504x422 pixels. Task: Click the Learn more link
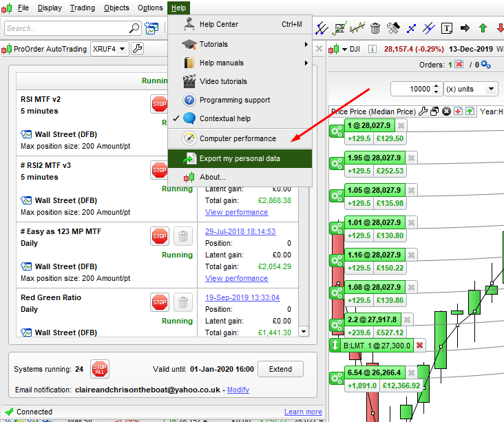click(303, 412)
